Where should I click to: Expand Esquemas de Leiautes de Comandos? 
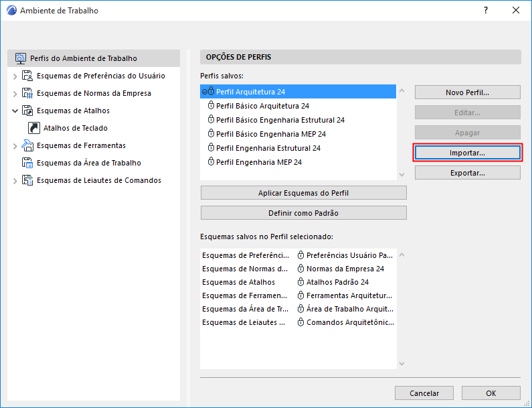pyautogui.click(x=15, y=181)
